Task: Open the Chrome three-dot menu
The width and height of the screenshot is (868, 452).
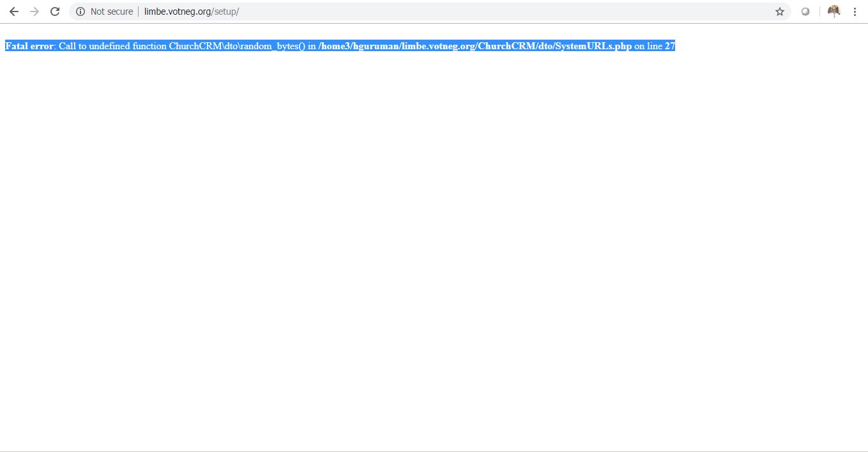Action: 855,12
